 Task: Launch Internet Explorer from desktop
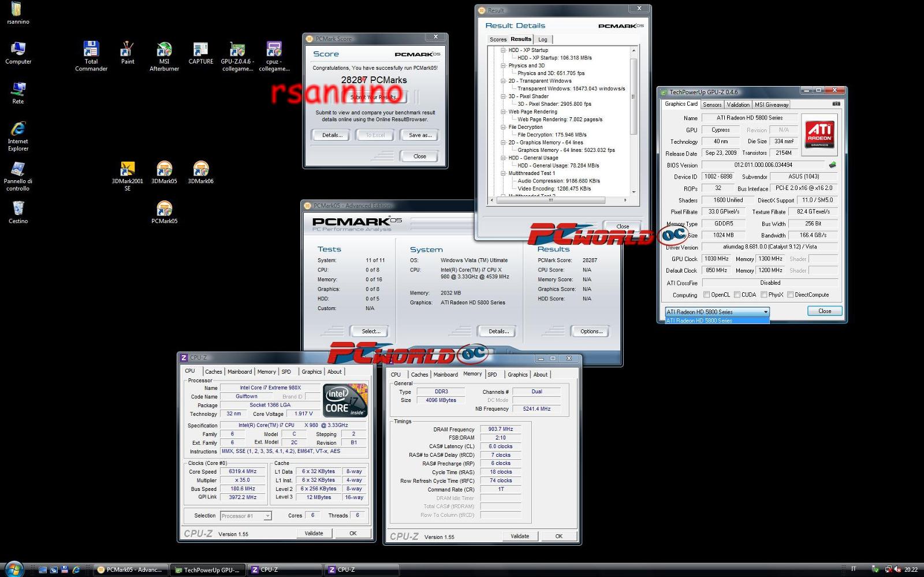pos(18,136)
